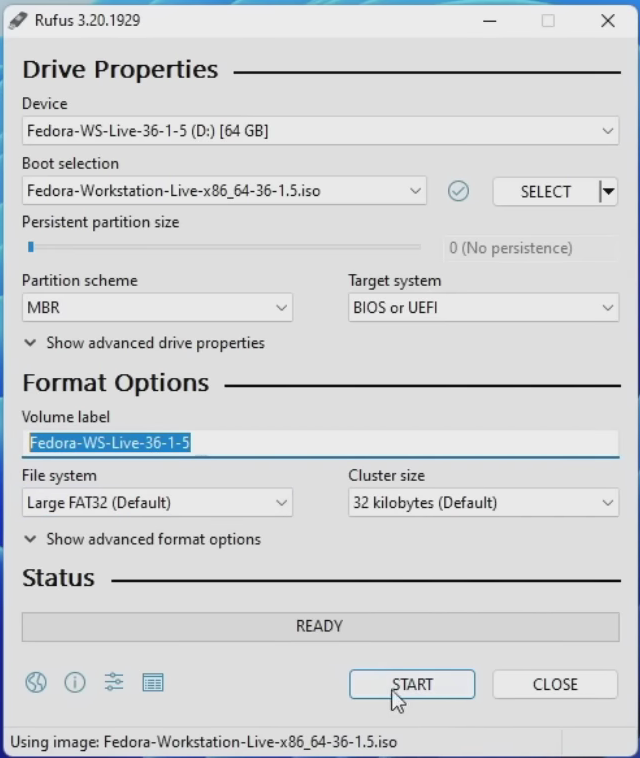
Task: Open the File system dropdown
Action: pyautogui.click(x=157, y=503)
